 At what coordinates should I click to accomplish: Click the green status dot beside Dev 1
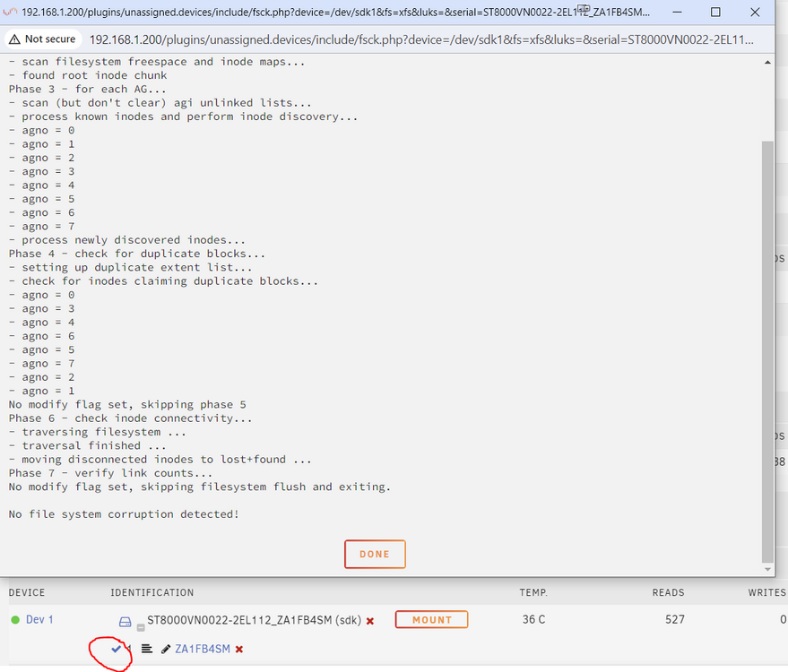15,620
